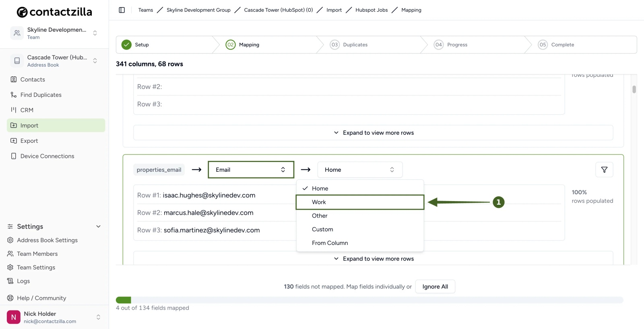Open the Skyline Development team switcher
The image size is (644, 329).
click(x=95, y=33)
